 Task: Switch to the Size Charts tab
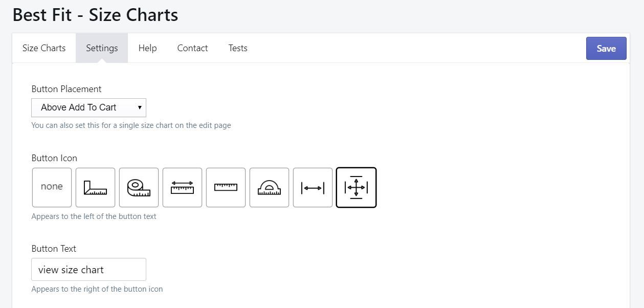click(43, 48)
